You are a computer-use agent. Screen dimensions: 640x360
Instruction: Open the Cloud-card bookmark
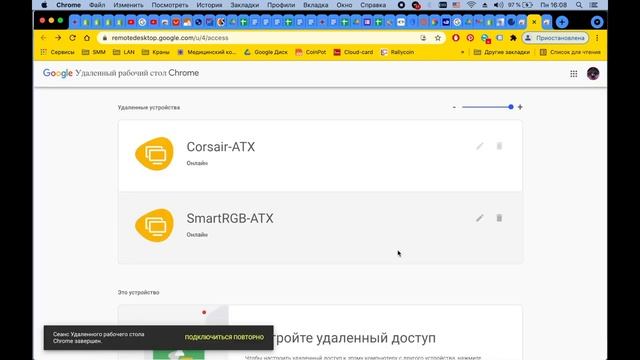pyautogui.click(x=353, y=52)
